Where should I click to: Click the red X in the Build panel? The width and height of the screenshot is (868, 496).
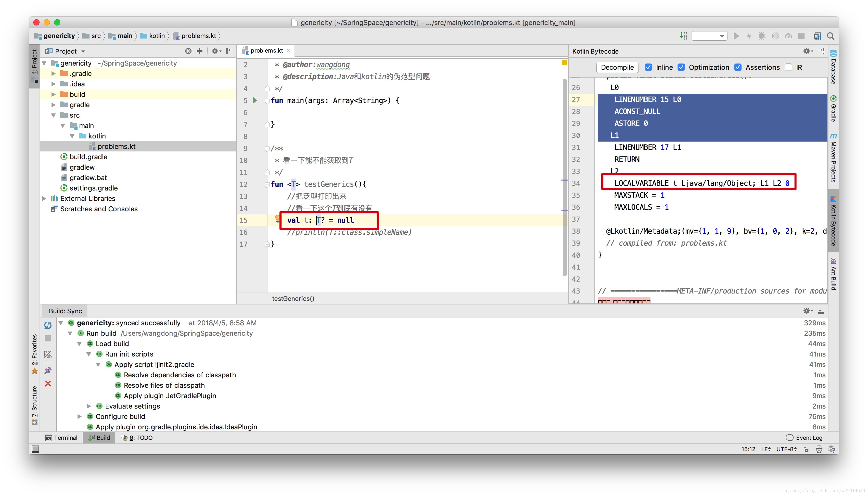coord(48,384)
